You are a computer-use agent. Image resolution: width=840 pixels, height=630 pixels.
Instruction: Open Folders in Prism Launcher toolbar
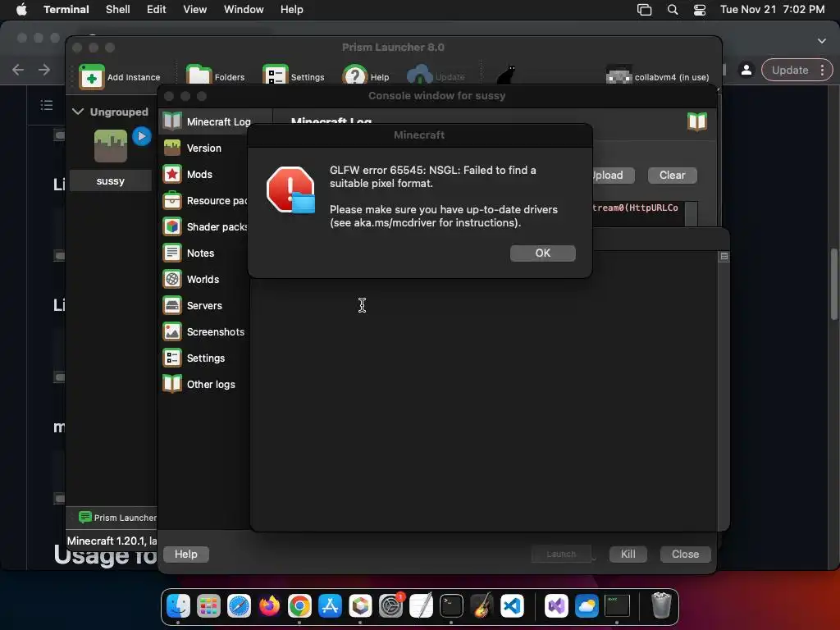pos(216,76)
